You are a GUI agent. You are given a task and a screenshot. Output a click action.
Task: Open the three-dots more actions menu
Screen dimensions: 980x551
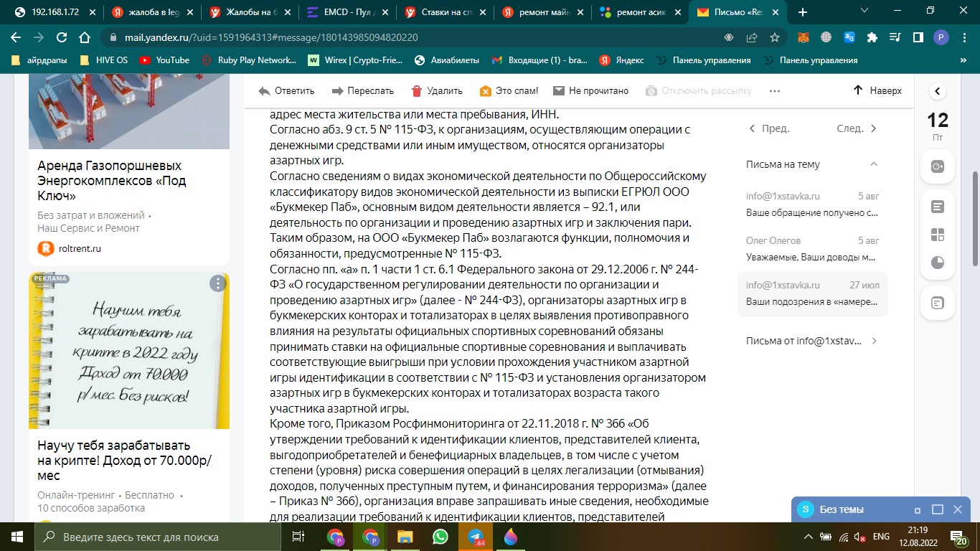click(774, 91)
